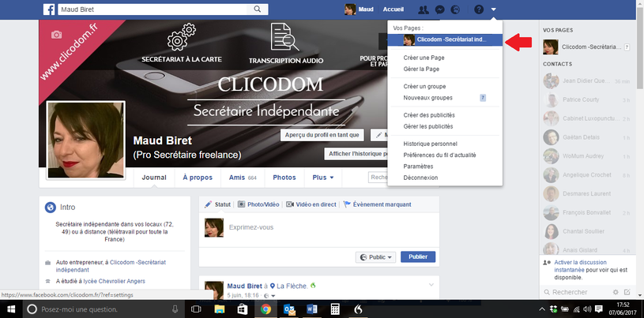Click the Intro globe icon

point(50,208)
